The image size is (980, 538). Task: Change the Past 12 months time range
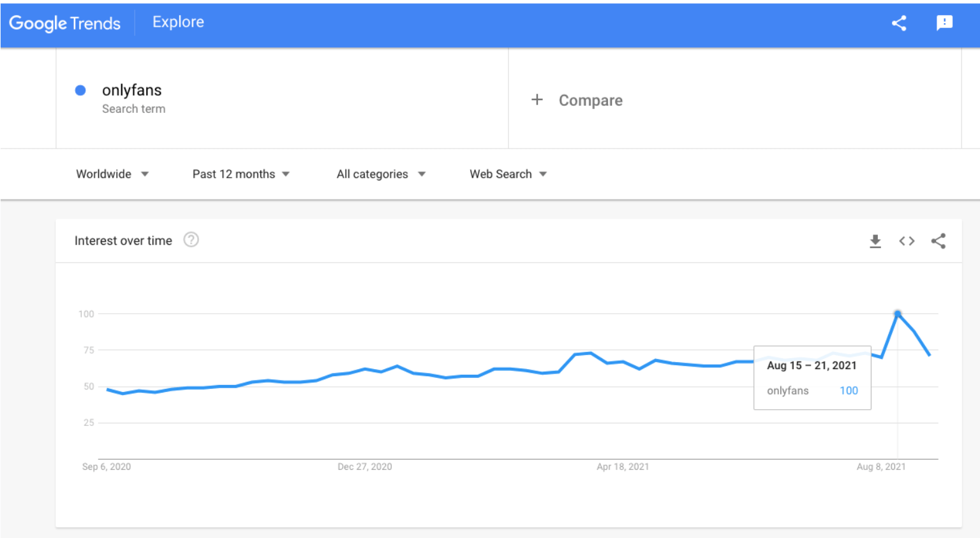(241, 173)
